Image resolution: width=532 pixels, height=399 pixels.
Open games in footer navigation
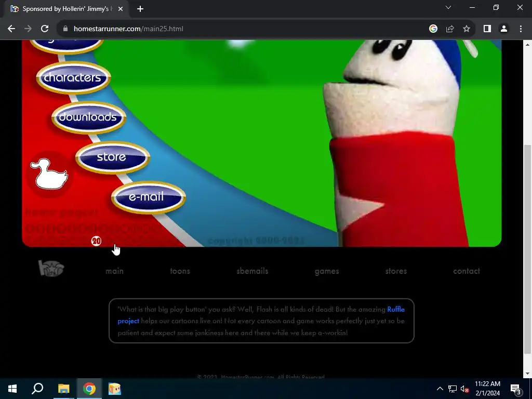[x=327, y=271]
